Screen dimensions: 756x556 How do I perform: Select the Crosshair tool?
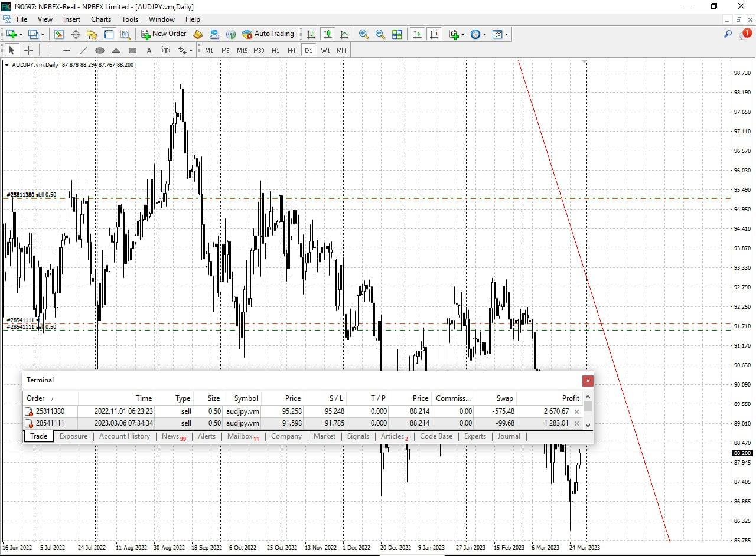[28, 51]
